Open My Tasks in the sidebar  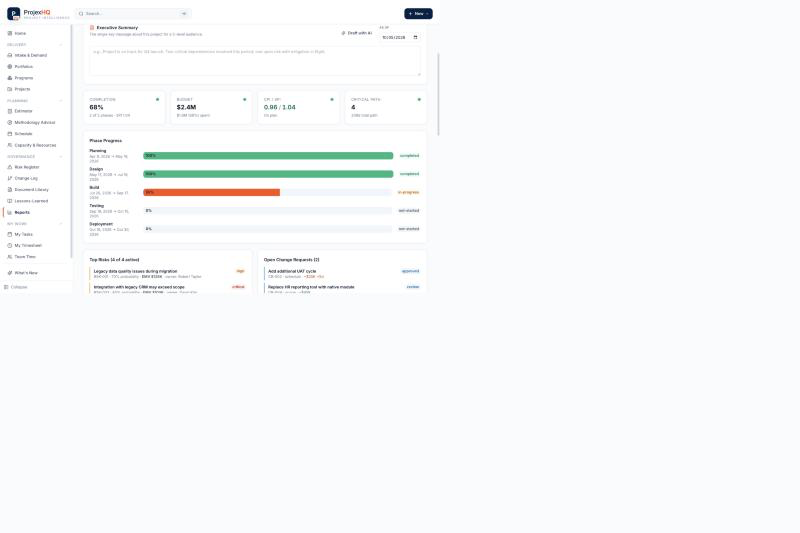[x=35, y=234]
